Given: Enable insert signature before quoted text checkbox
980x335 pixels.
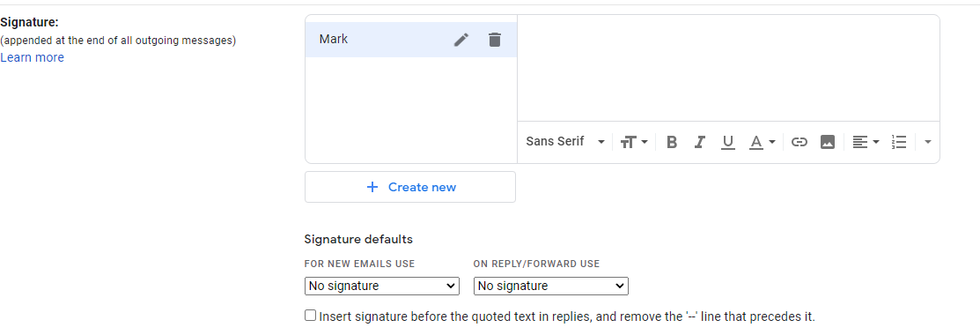Looking at the screenshot, I should click(x=311, y=316).
